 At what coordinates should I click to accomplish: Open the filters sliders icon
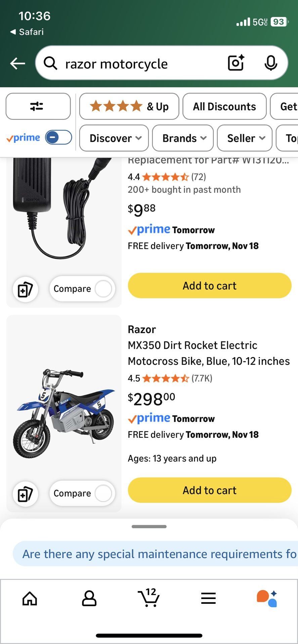pos(38,106)
